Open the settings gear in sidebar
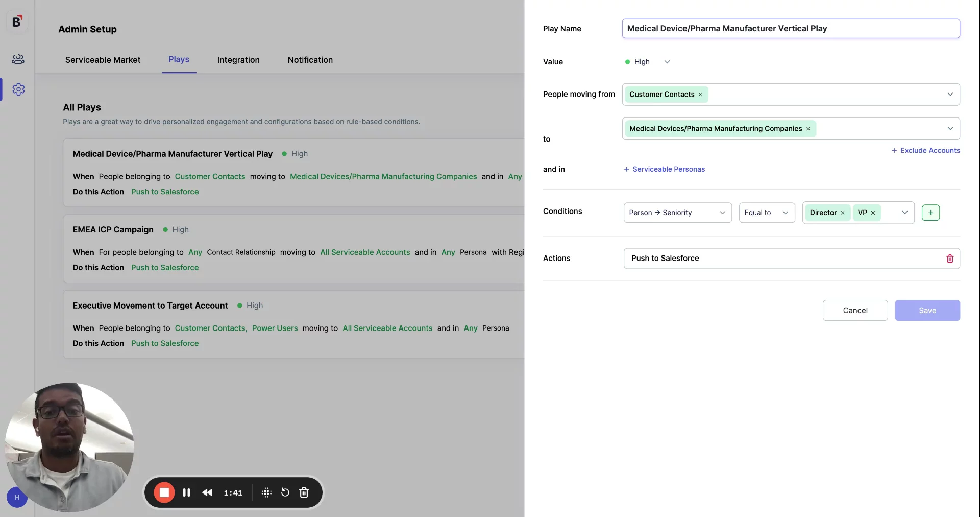The height and width of the screenshot is (517, 980). coord(18,89)
